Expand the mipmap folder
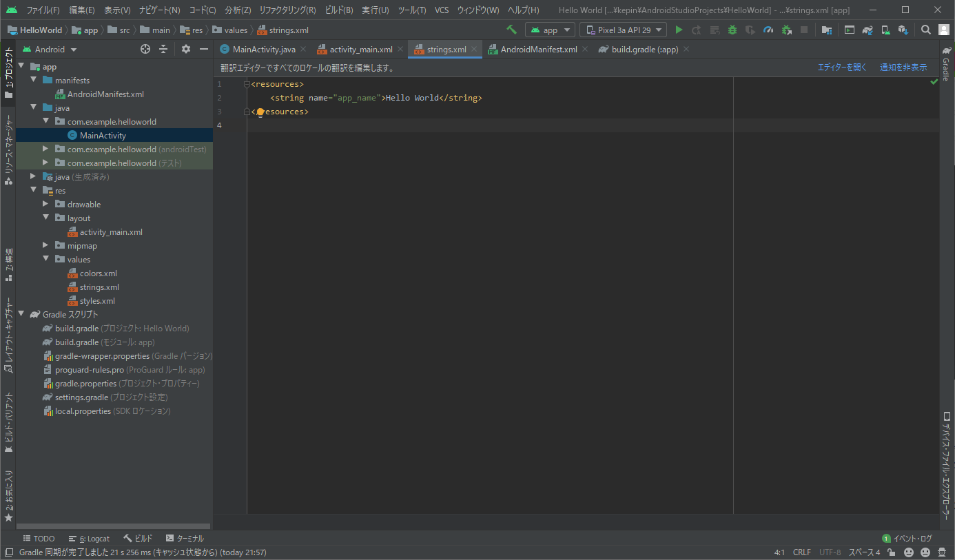 point(45,246)
